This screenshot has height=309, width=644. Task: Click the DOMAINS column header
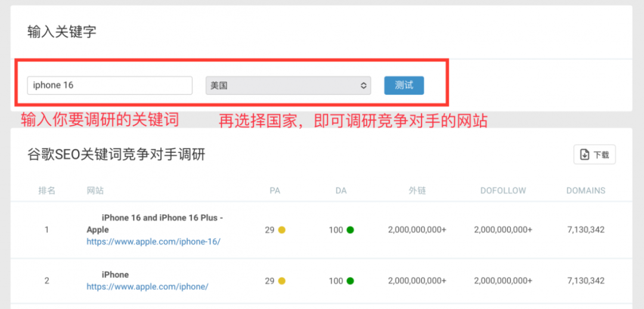pos(586,191)
